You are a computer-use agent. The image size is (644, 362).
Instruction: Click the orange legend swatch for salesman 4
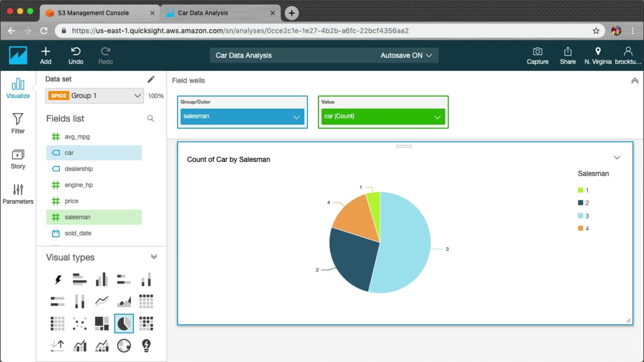pos(580,228)
